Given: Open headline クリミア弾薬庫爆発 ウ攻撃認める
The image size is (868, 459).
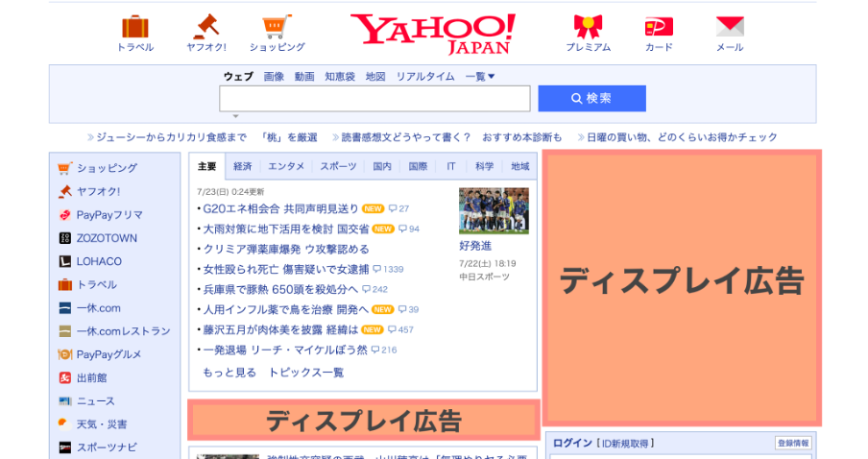Looking at the screenshot, I should coord(286,249).
